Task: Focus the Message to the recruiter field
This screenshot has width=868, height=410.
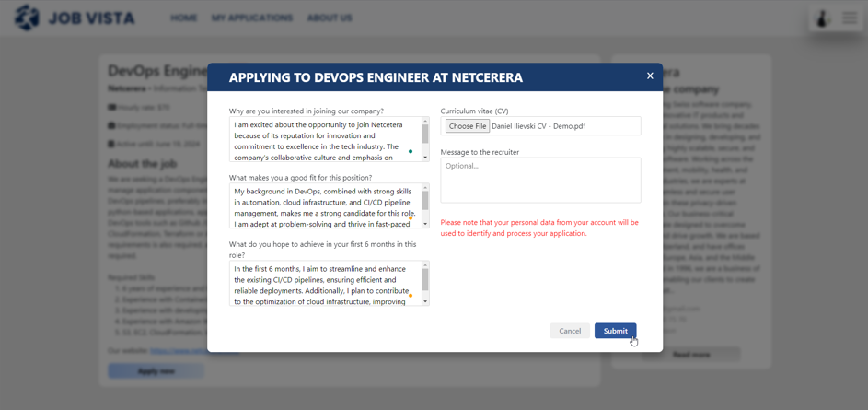Action: coord(540,181)
